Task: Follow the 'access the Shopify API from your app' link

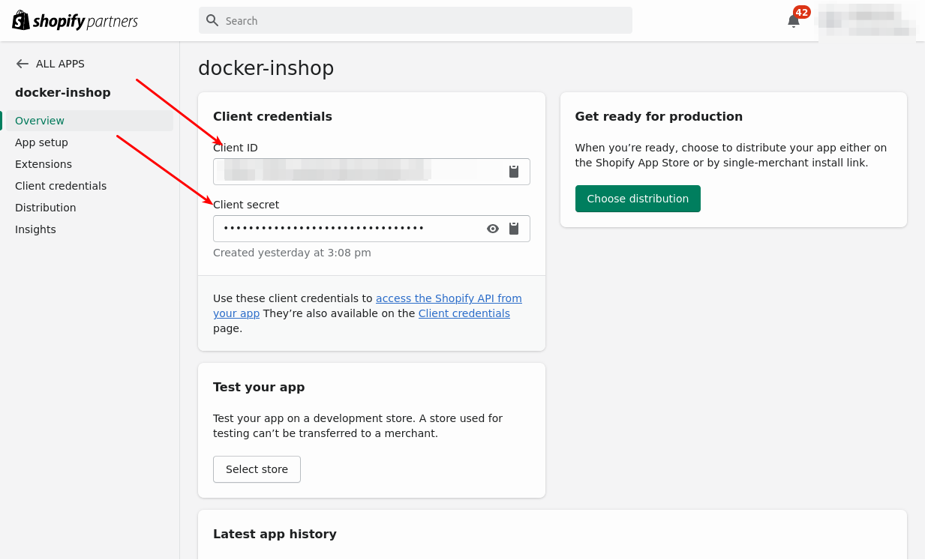Action: (x=449, y=298)
